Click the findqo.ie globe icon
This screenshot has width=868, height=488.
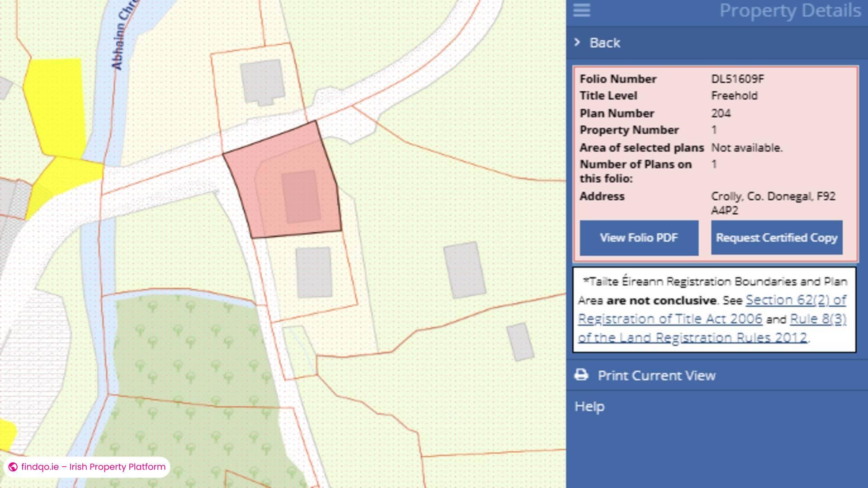click(x=13, y=467)
